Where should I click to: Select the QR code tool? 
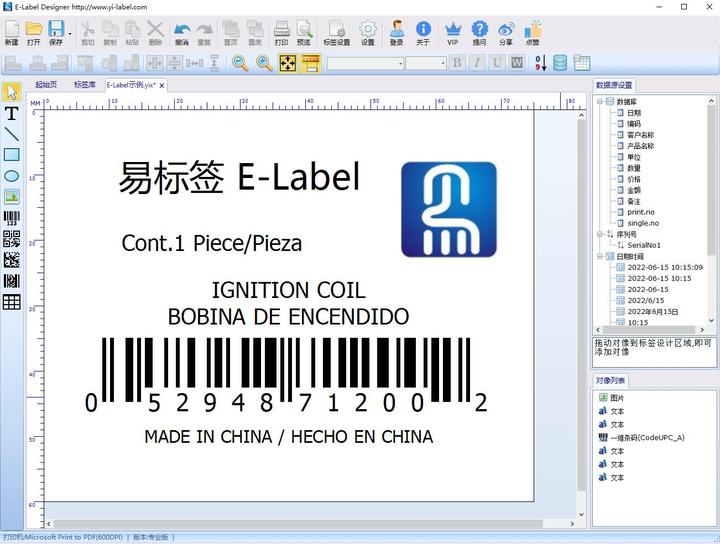point(11,239)
